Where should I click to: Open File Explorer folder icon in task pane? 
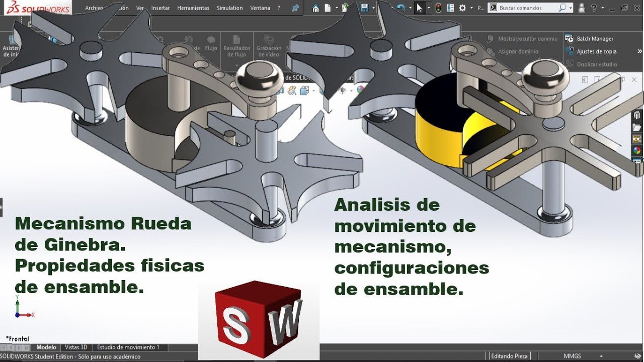[x=637, y=127]
